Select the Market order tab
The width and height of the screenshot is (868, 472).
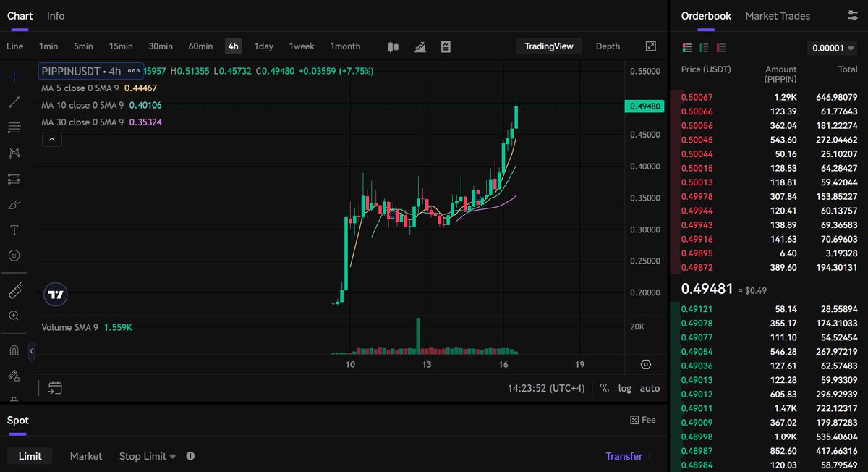(x=86, y=456)
